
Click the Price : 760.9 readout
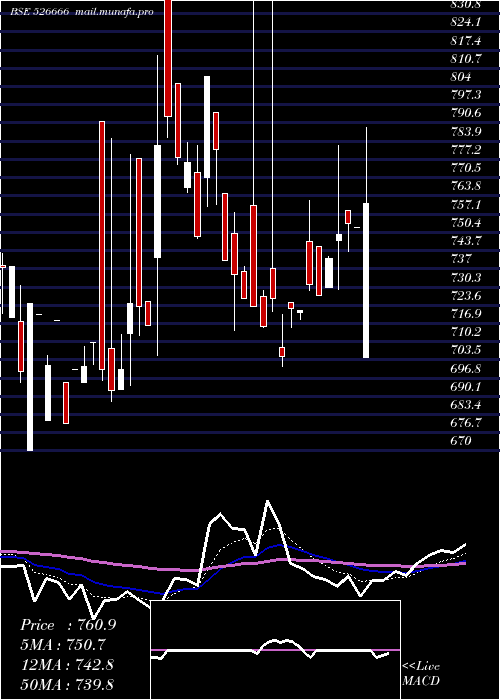point(68,625)
